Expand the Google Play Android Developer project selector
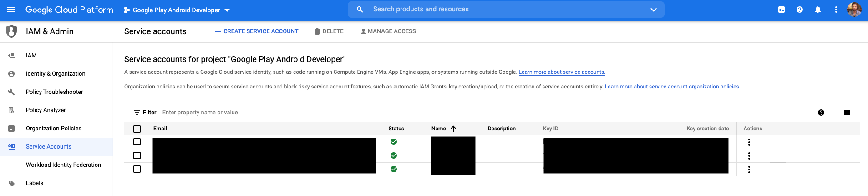Screen dimensions: 868x196 click(177, 10)
